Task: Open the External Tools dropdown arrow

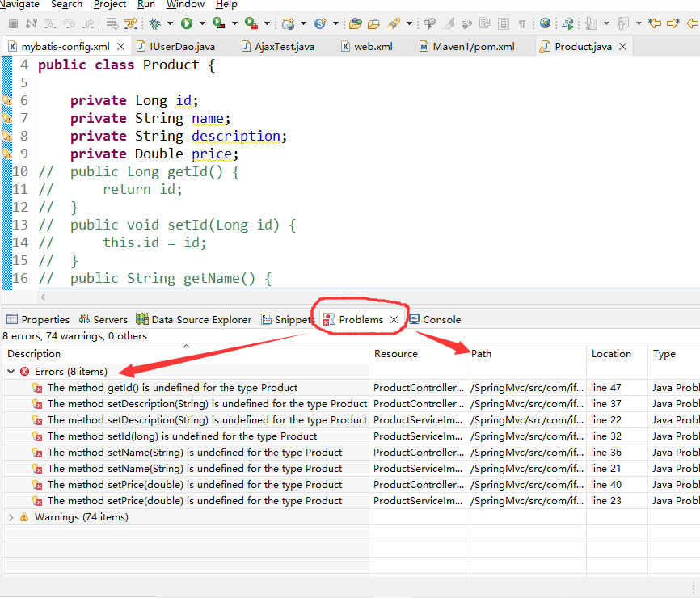Action: (x=267, y=23)
